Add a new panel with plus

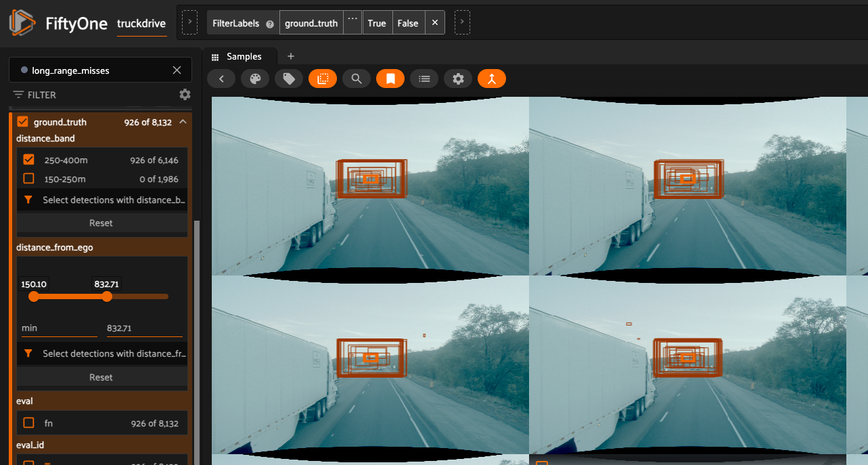[291, 56]
